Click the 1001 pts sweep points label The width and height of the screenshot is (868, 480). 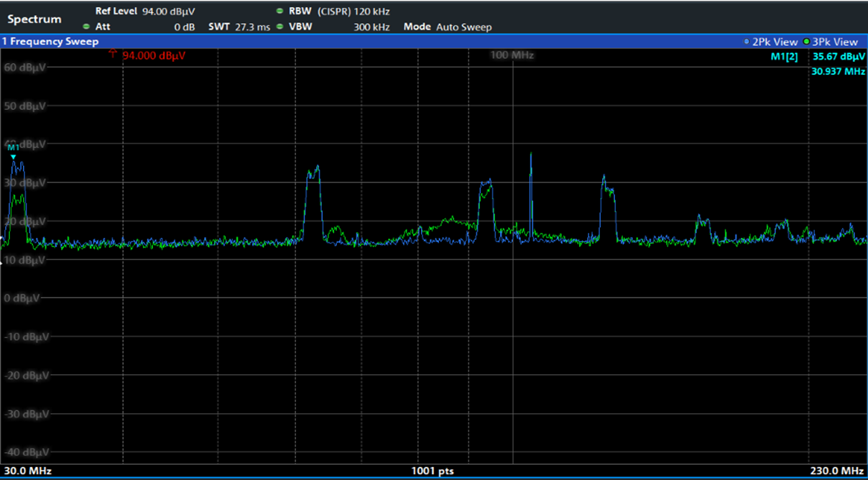click(433, 471)
